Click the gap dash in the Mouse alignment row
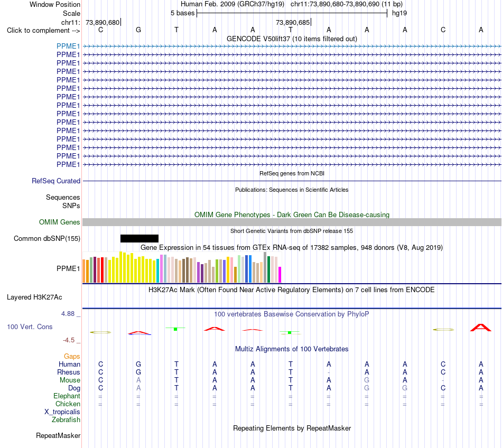The image size is (502, 448). (443, 380)
